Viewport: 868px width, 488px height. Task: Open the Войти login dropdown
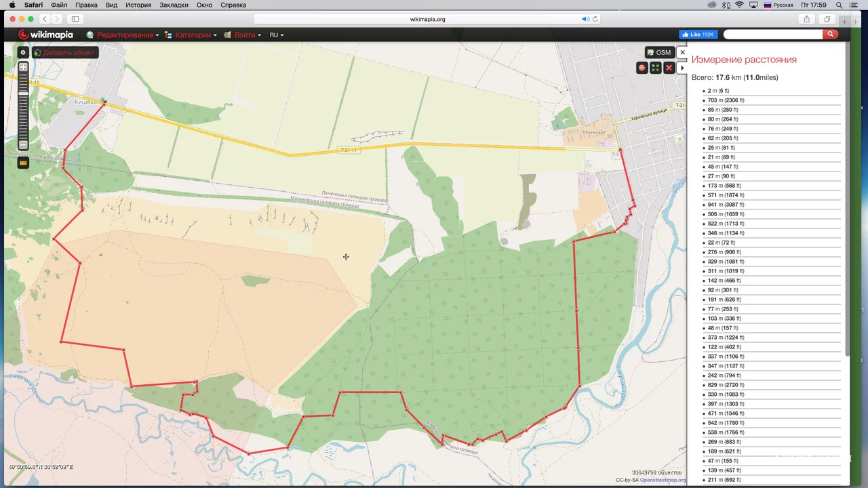[243, 35]
